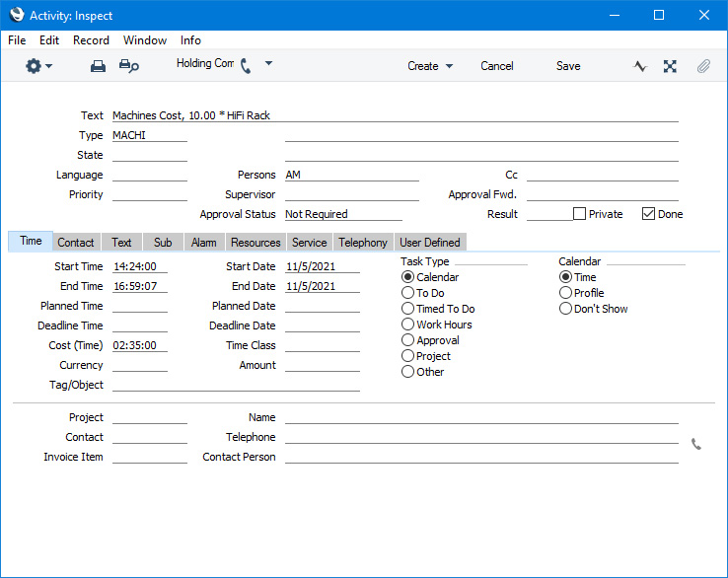Uncheck the Done checkbox

[x=648, y=214]
